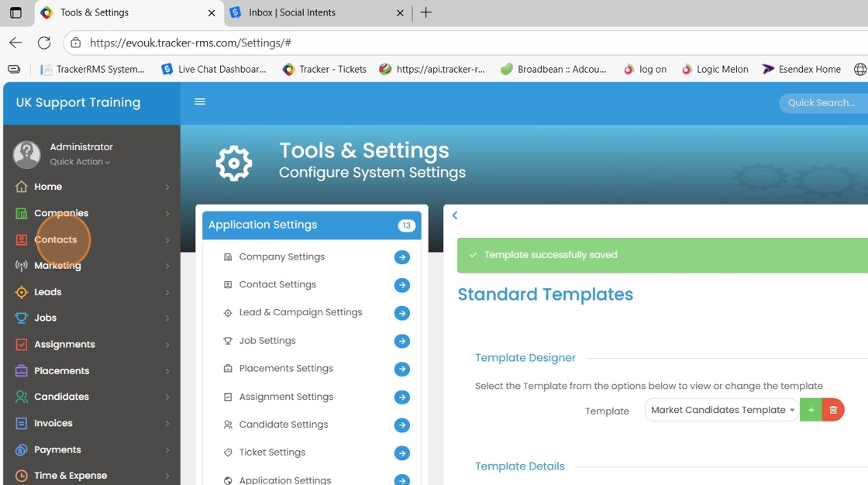The width and height of the screenshot is (868, 485).
Task: Expand the Companies menu chevron
Action: pyautogui.click(x=167, y=213)
